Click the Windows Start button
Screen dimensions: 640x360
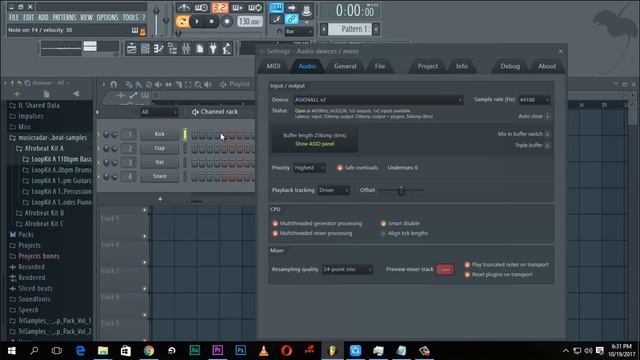[11, 351]
